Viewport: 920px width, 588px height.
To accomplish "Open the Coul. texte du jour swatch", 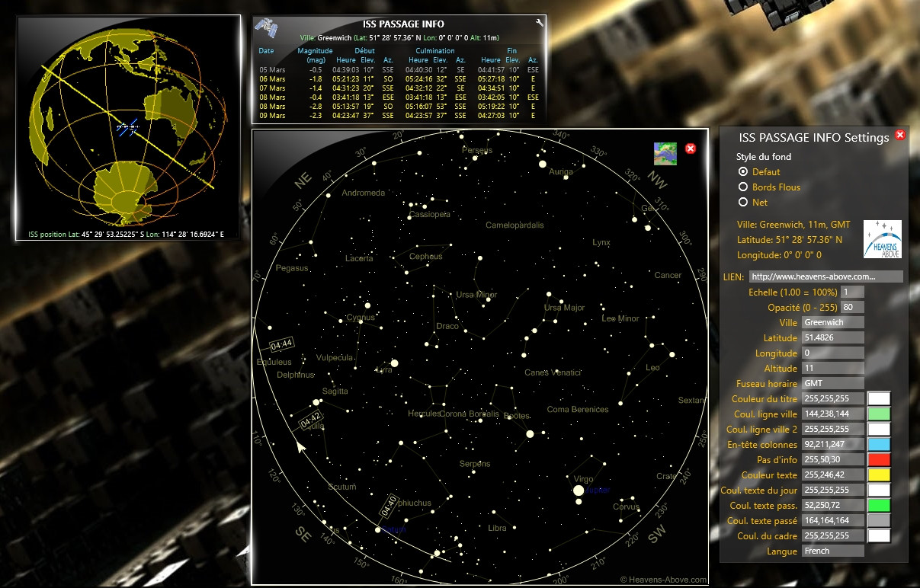I will coord(880,490).
